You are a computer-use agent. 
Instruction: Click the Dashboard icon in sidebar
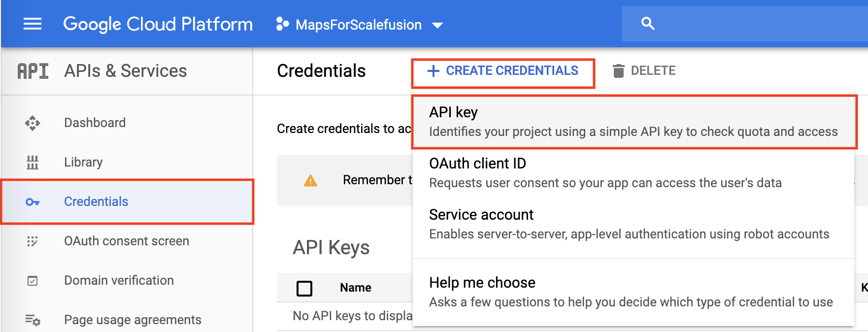(x=33, y=123)
